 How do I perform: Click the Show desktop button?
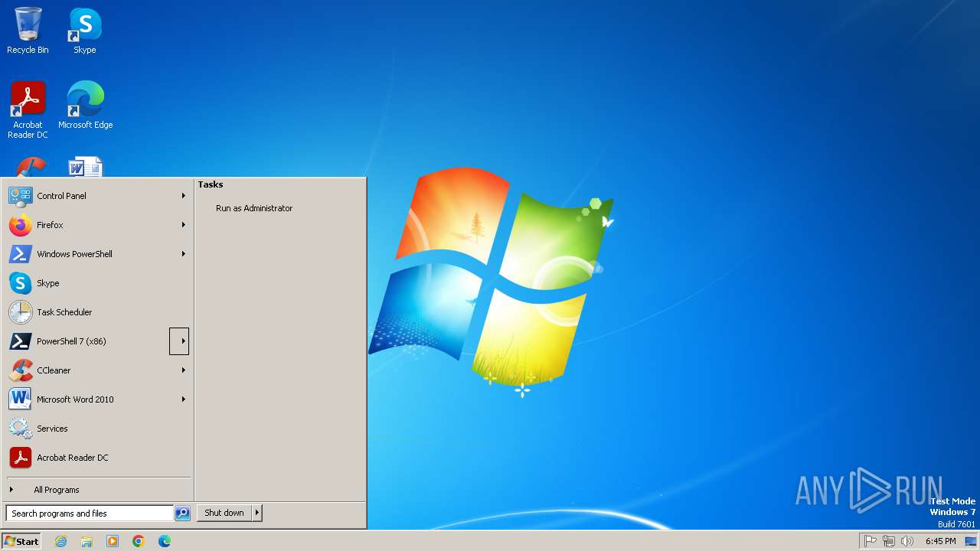coord(971,541)
